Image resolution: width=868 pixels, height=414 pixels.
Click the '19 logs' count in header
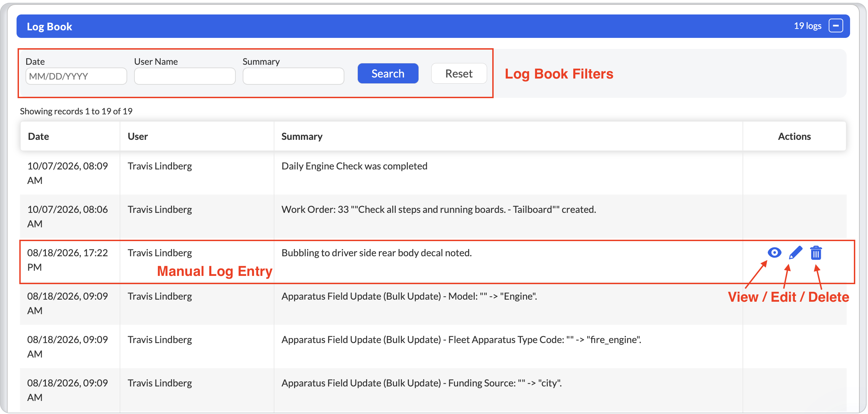coord(808,26)
